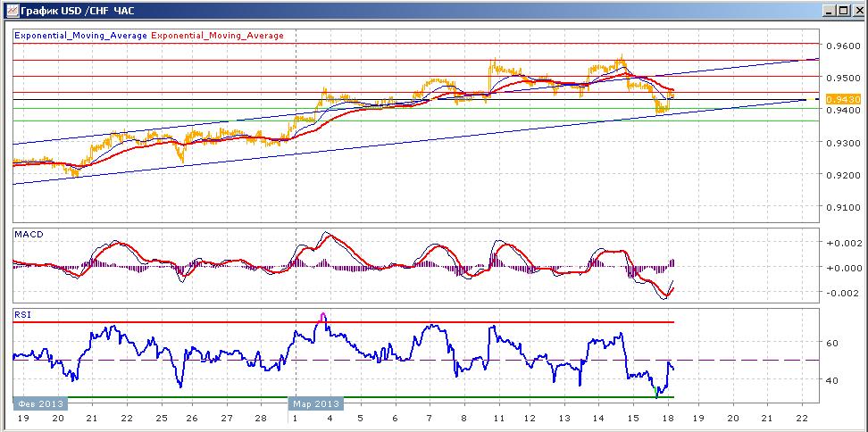The width and height of the screenshot is (868, 432).
Task: Click the RSI panel label
Action: (x=23, y=315)
